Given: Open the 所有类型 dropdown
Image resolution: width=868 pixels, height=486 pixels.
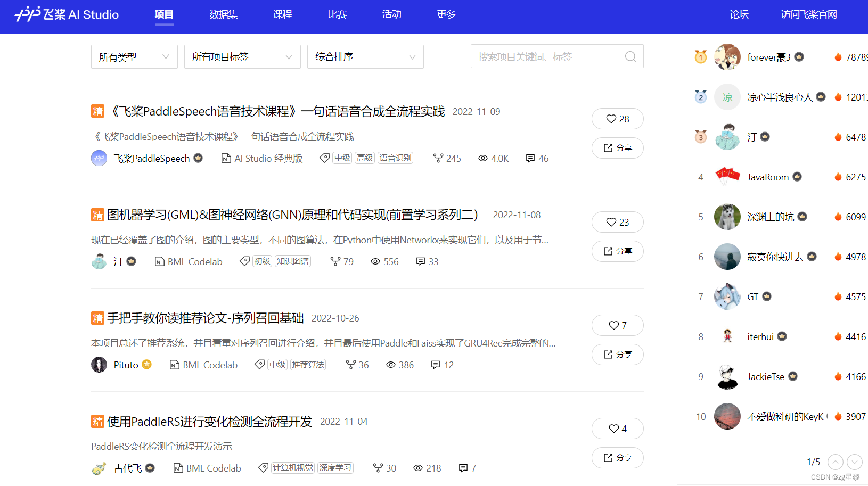Looking at the screenshot, I should point(134,56).
